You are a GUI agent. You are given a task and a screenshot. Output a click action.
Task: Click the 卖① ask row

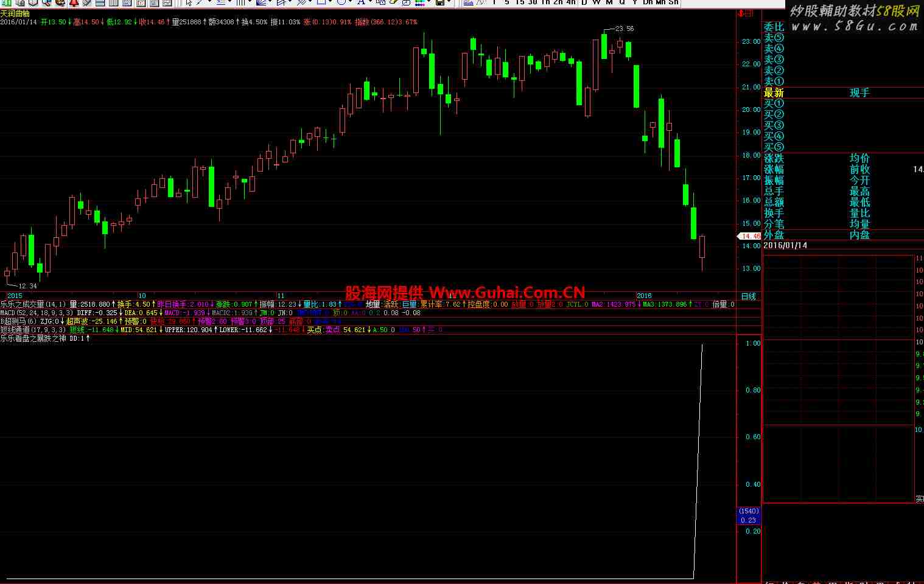tap(774, 82)
